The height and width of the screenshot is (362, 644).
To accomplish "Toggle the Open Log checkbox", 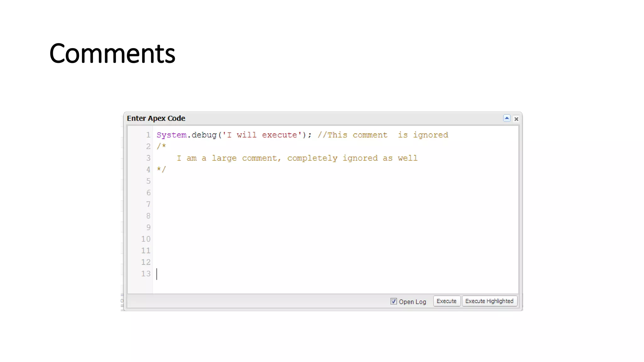I will [393, 301].
